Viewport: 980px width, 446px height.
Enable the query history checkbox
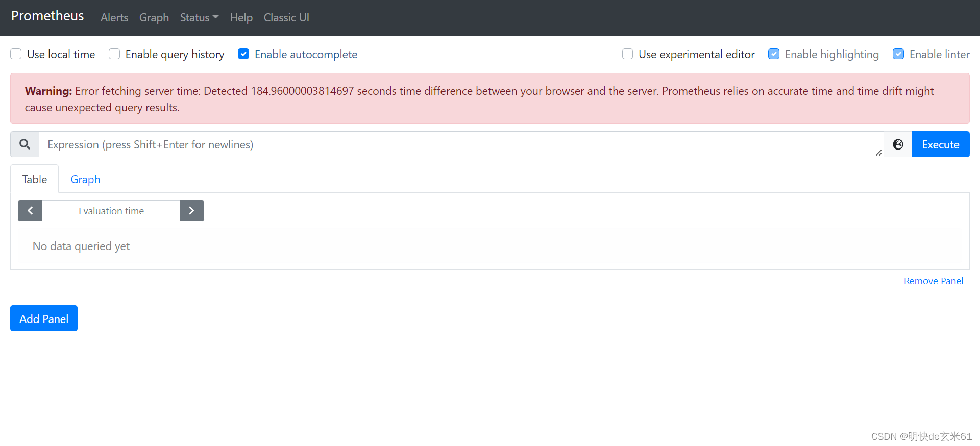point(114,54)
